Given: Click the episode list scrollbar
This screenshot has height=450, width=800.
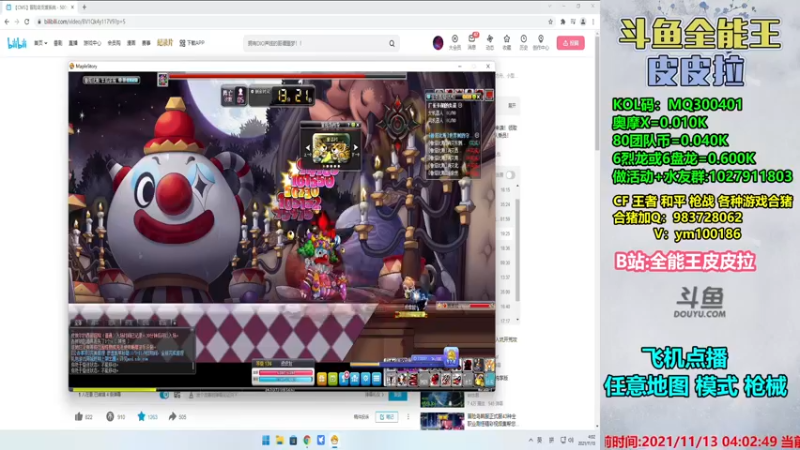Looking at the screenshot, I should pos(518,250).
